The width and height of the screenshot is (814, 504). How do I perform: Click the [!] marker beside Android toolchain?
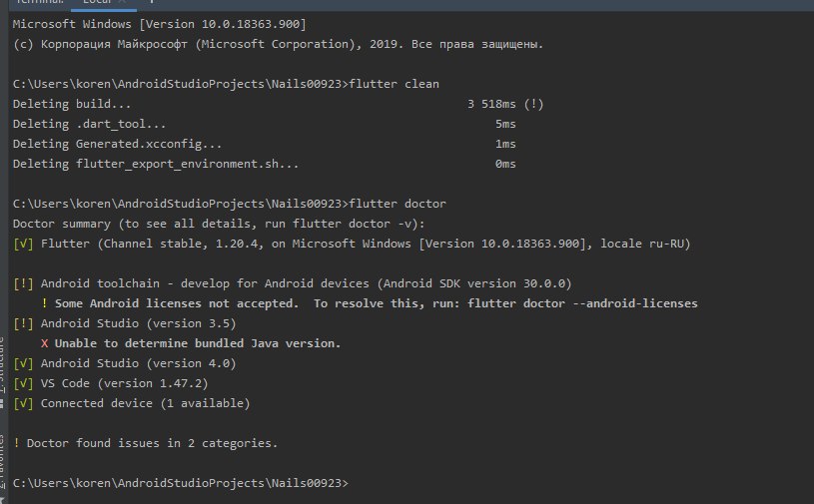[x=23, y=283]
